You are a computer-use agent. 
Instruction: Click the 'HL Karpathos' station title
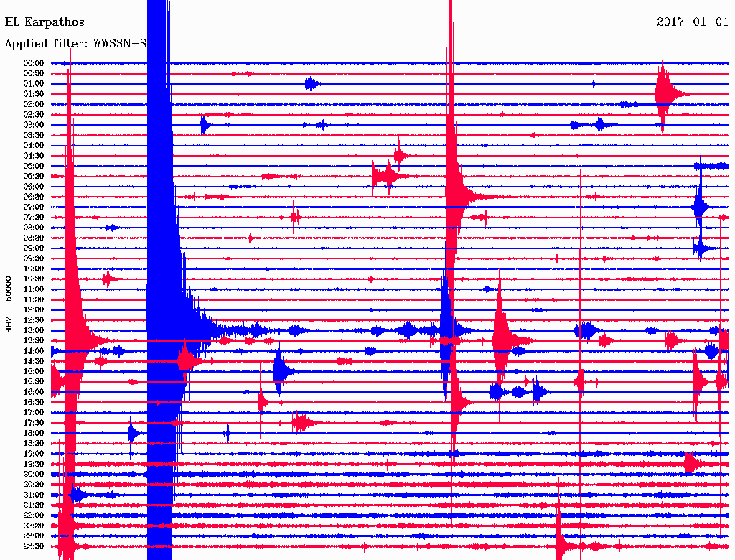(x=45, y=22)
